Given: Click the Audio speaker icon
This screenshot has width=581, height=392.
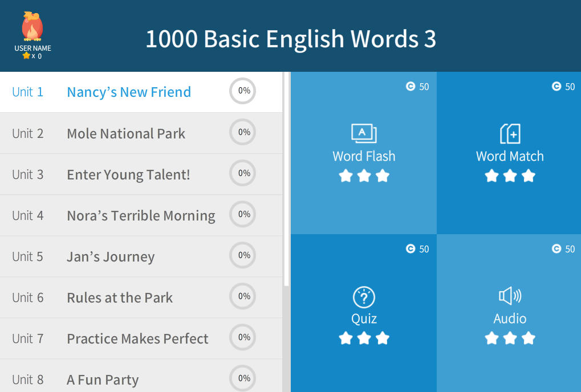Looking at the screenshot, I should pyautogui.click(x=510, y=296).
